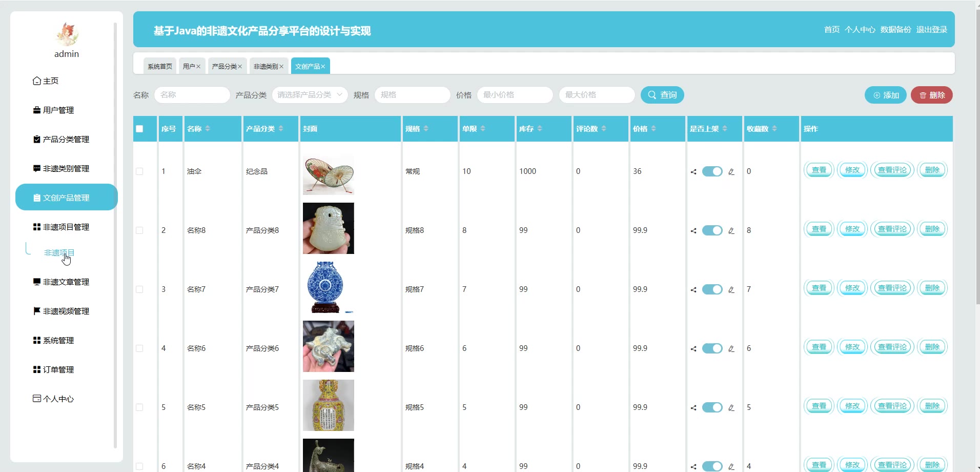The width and height of the screenshot is (980, 472).
Task: Check the checkbox for row 名称6
Action: pos(139,348)
